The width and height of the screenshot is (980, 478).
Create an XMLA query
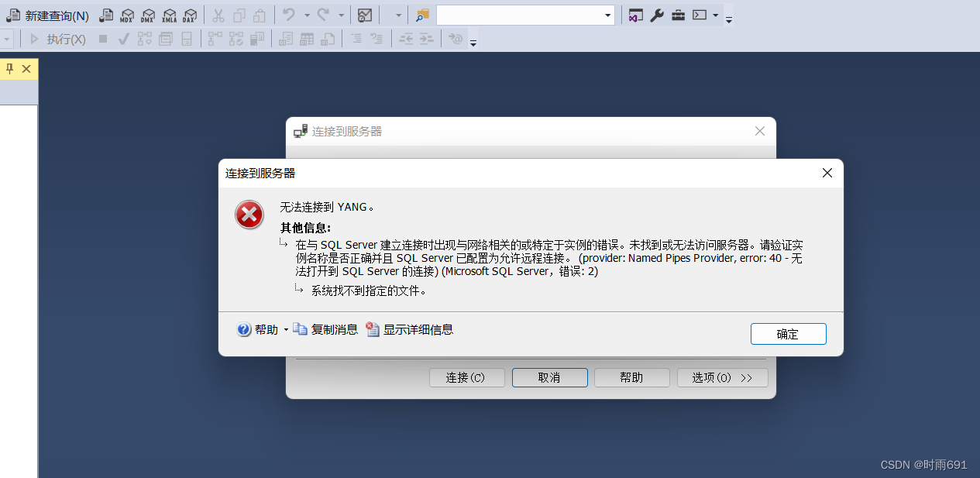[169, 15]
